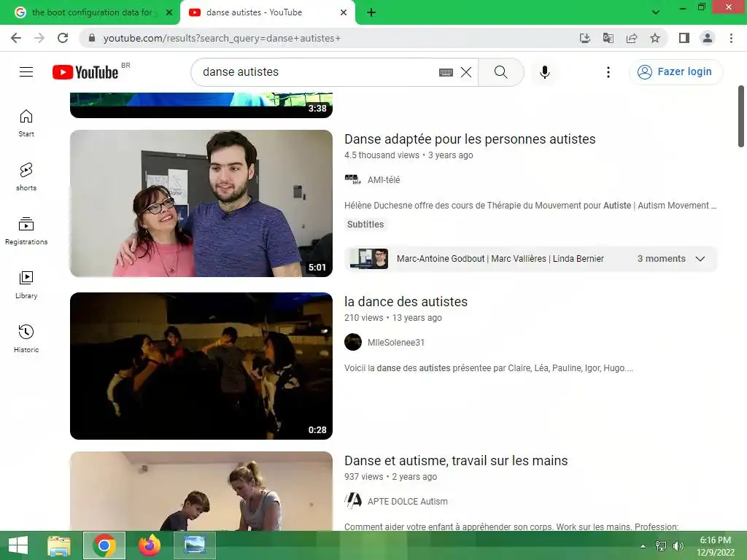Image resolution: width=747 pixels, height=560 pixels.
Task: Open Chrome from the taskbar
Action: click(104, 545)
